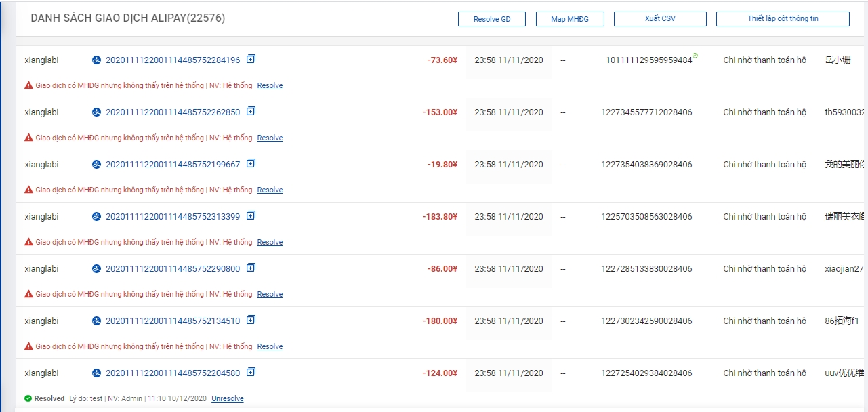The width and height of the screenshot is (868, 412).
Task: Click the Resolve link under the -153.00¥ transaction
Action: tap(270, 138)
